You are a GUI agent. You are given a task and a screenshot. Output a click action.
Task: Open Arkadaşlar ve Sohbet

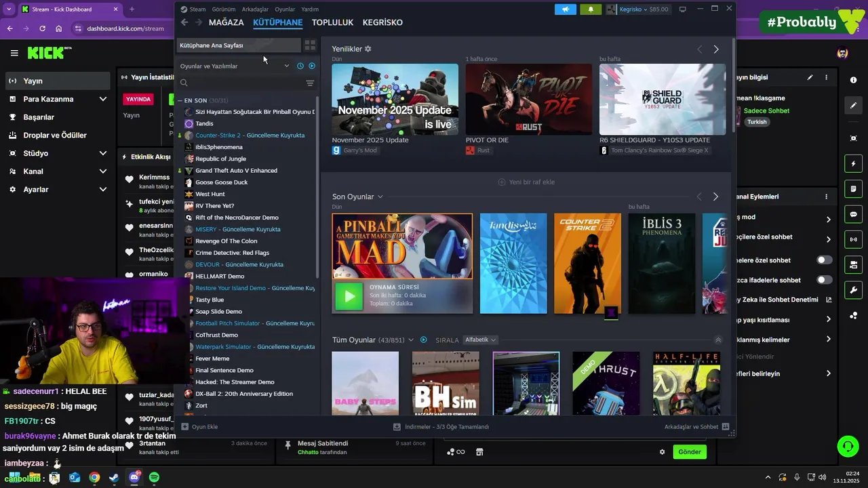[696, 427]
